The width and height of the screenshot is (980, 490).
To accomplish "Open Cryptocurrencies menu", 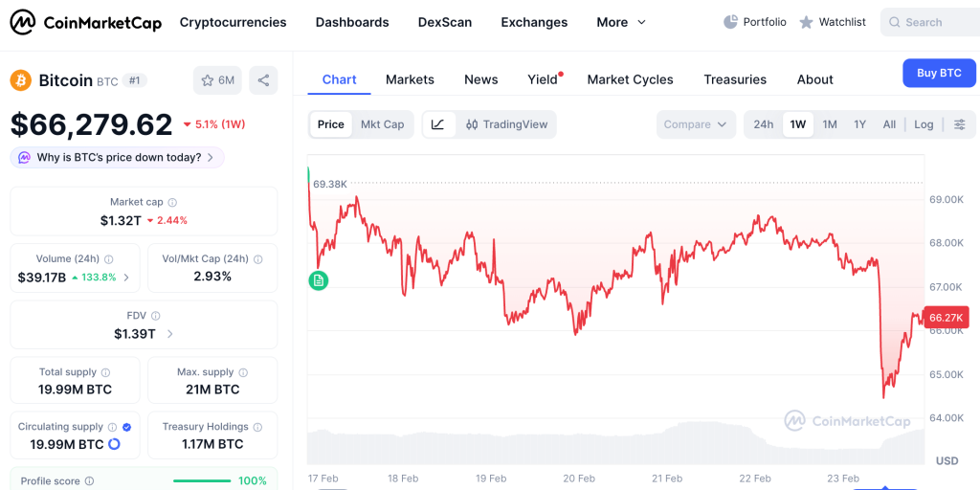I will (x=234, y=23).
